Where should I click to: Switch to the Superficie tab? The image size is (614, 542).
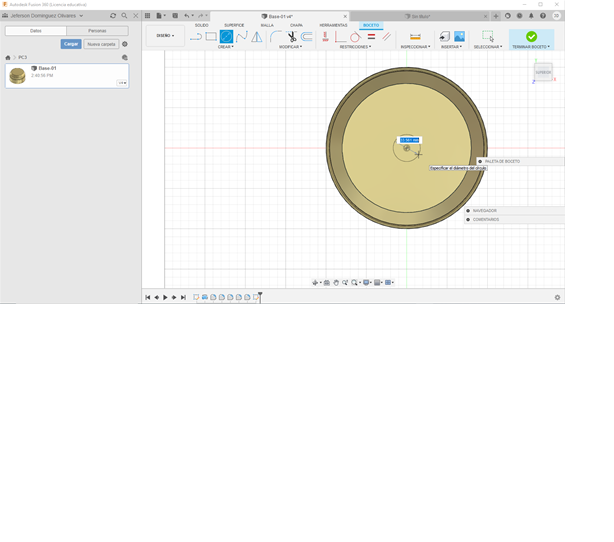click(x=234, y=25)
